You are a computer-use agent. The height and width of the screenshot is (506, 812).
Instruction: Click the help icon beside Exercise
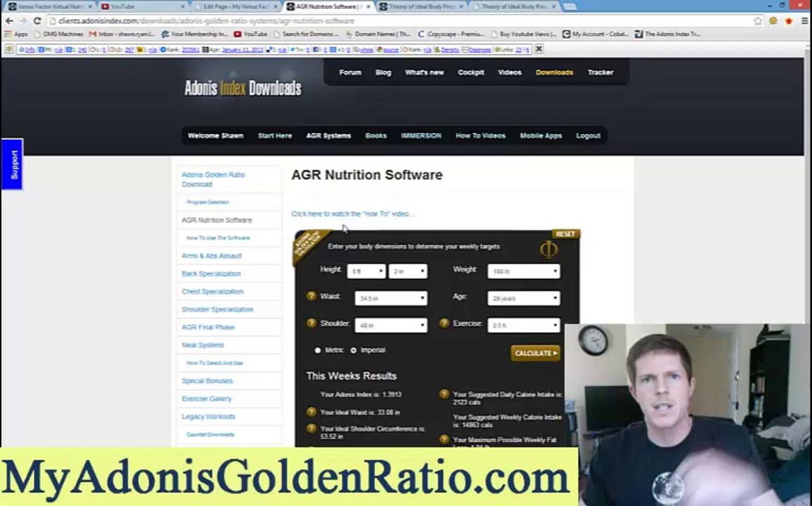pyautogui.click(x=444, y=323)
